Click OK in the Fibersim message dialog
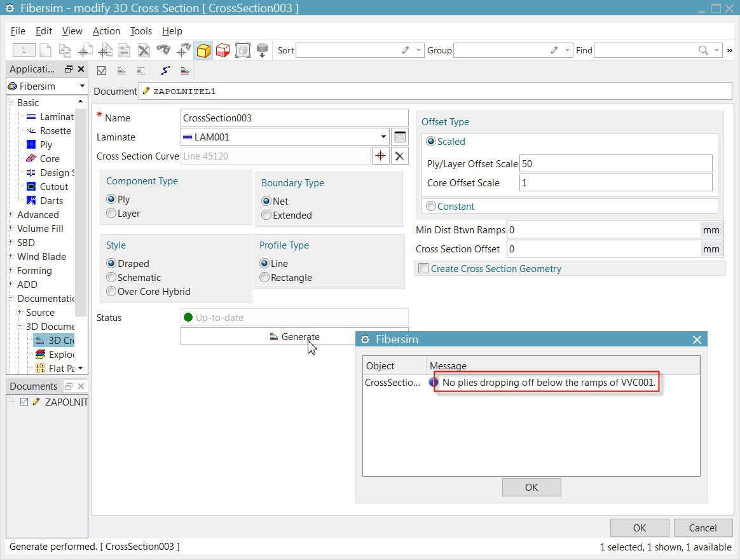This screenshot has width=740, height=560. (531, 488)
